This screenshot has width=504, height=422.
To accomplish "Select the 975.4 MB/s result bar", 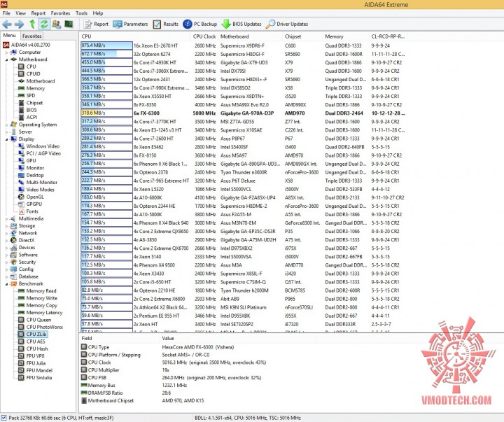I will point(106,45).
